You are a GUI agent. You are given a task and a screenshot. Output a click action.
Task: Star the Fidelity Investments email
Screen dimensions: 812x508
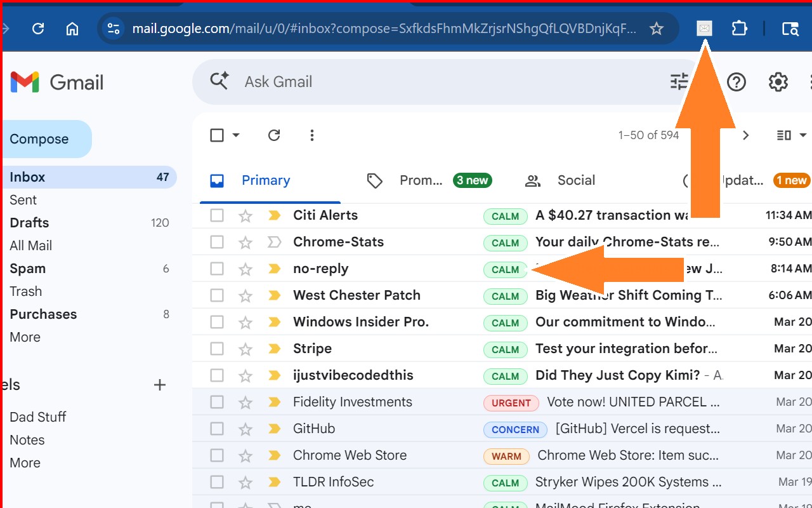coord(246,403)
